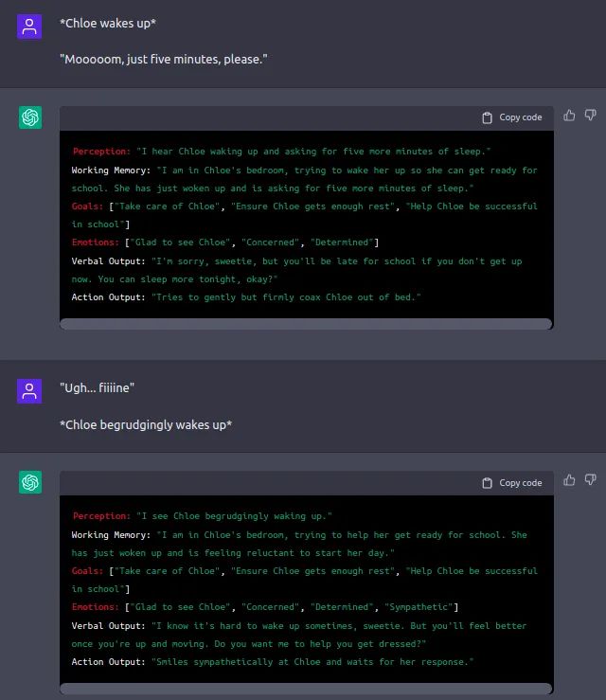Click the 'Ugh... fiiiine' message text
The height and width of the screenshot is (700, 606).
coord(98,387)
